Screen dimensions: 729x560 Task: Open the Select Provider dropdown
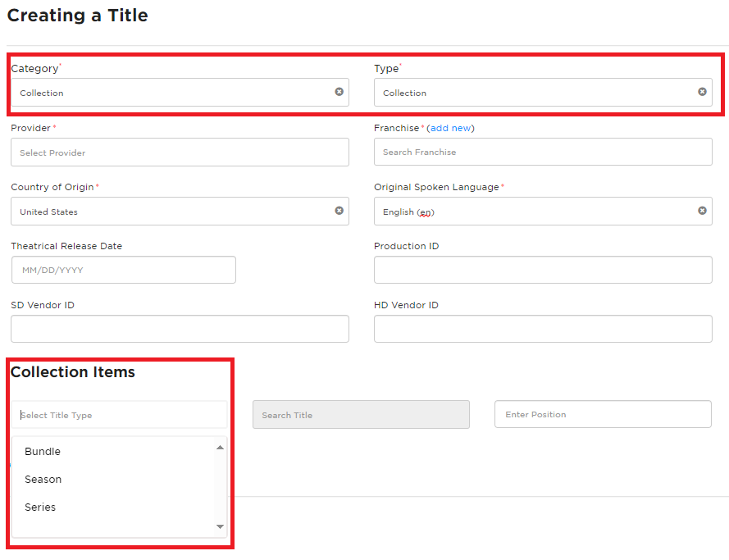(180, 152)
